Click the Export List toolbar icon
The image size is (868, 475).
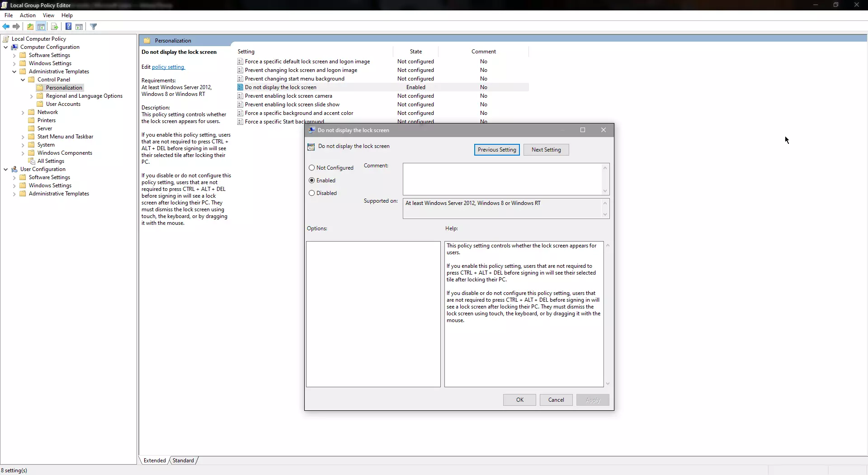[x=54, y=27]
